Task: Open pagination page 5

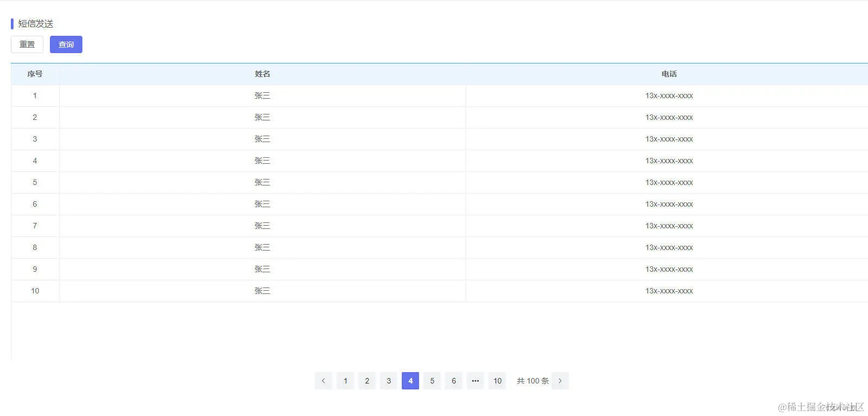Action: click(x=432, y=381)
